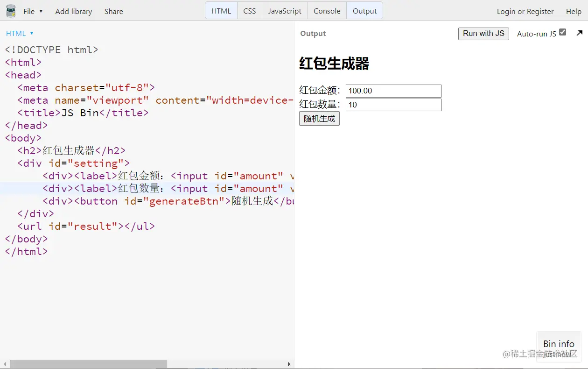588x369 pixels.
Task: Pop out the output window arrow icon
Action: 580,33
